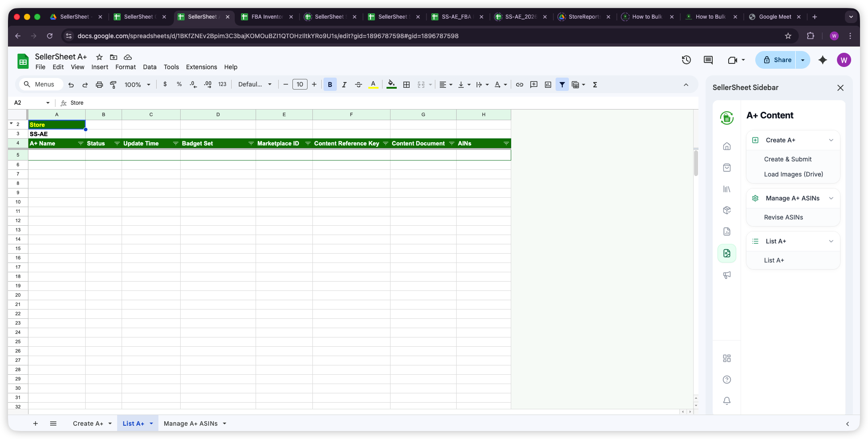Toggle the filter on the sheet

[562, 84]
